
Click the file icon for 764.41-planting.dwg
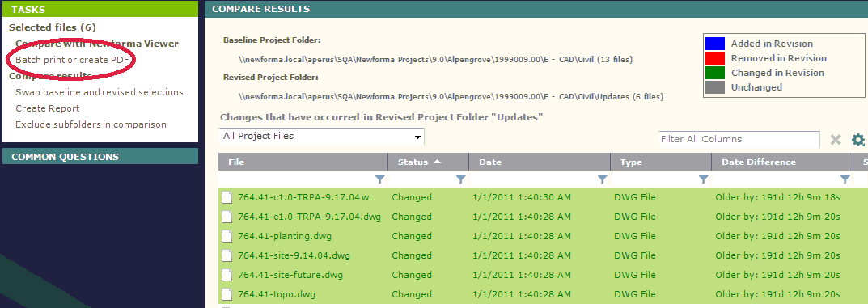click(x=226, y=236)
